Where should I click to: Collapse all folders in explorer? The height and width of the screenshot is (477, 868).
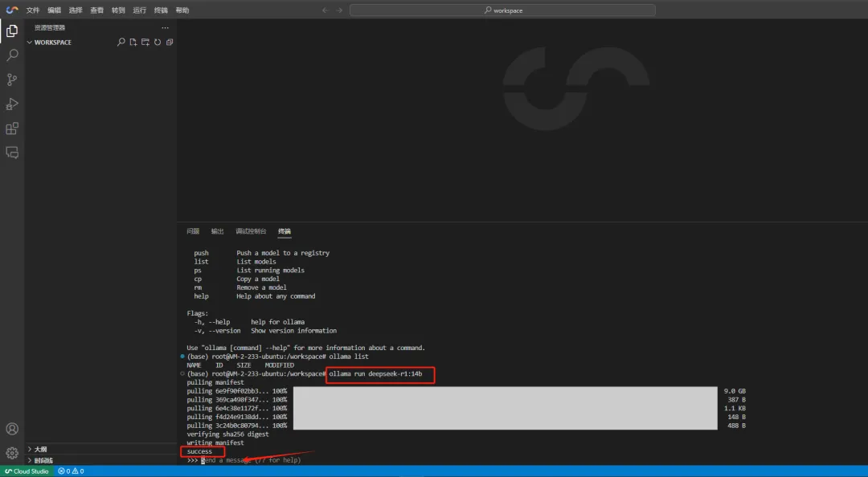(170, 42)
